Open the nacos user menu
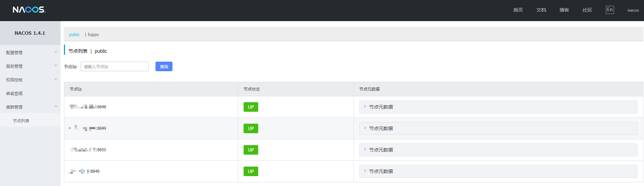Screen dimensions: 644x186 click(633, 10)
